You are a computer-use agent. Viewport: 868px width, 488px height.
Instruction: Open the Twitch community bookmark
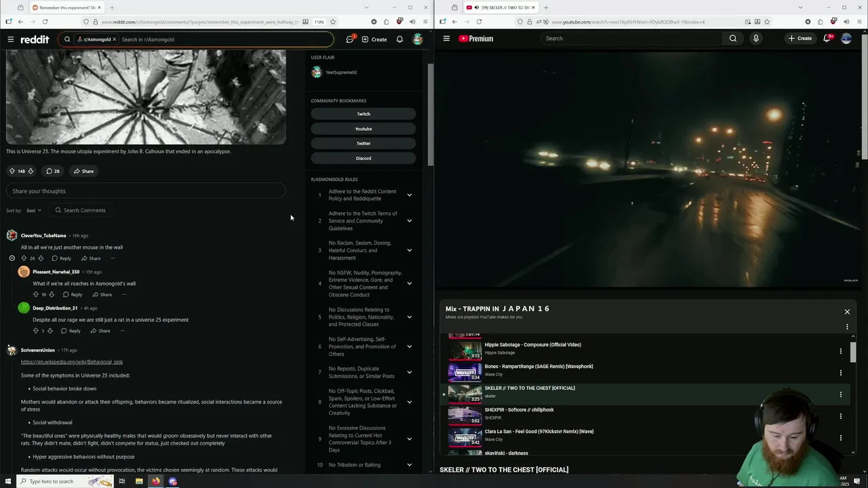pos(363,114)
